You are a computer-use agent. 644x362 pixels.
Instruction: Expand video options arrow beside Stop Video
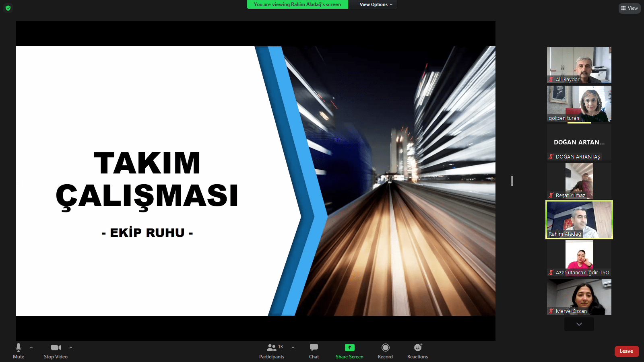click(71, 348)
